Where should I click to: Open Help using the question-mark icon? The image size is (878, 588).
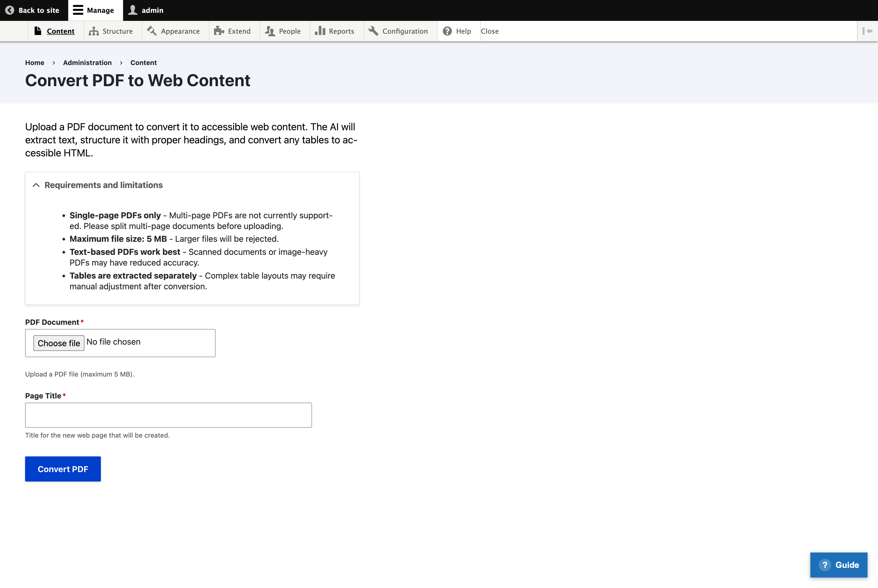[447, 31]
